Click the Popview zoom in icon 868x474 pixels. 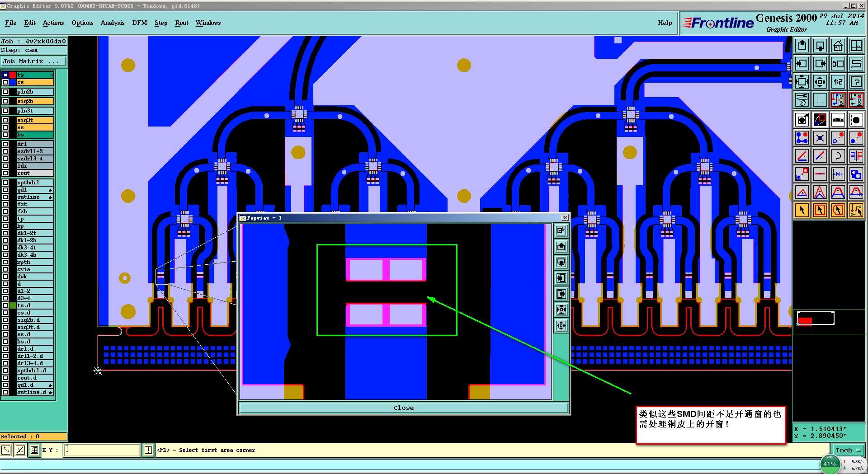[561, 310]
